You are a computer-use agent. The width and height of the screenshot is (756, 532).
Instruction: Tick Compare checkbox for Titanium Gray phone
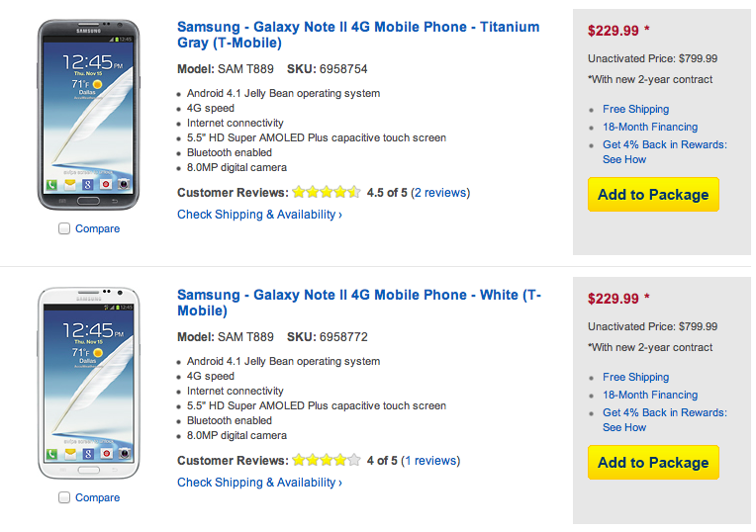click(x=64, y=228)
